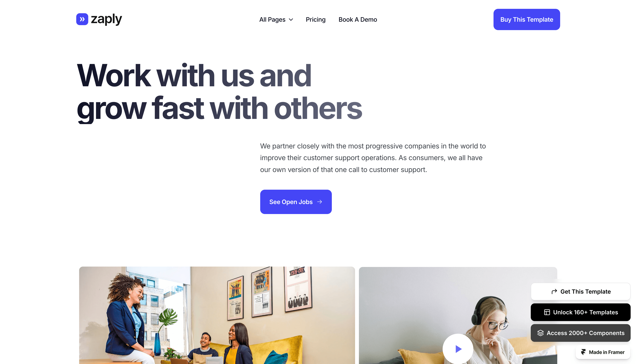Viewport: 636px width, 364px height.
Task: Open the office team photo thumbnail
Action: 217,315
